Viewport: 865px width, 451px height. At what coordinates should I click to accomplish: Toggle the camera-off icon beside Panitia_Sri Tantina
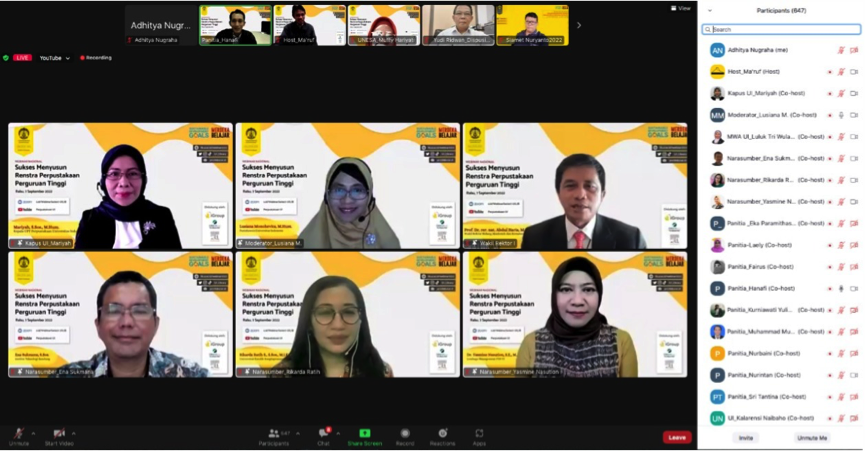[x=854, y=397]
